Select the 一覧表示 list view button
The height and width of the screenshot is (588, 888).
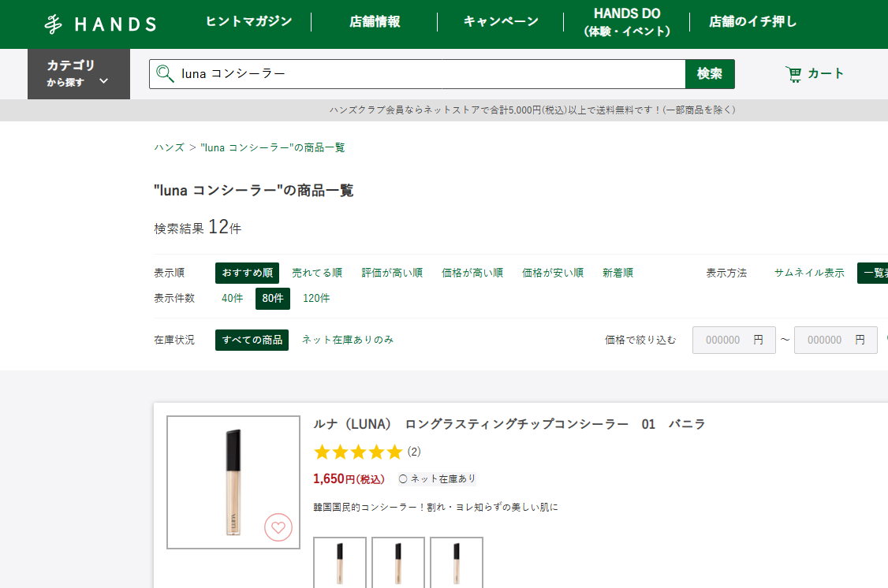(x=873, y=273)
